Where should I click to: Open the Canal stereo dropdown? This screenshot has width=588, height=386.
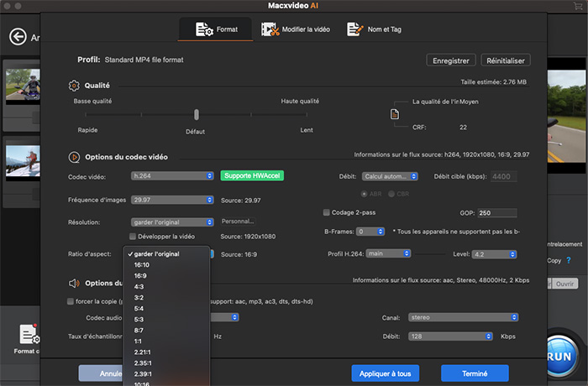coord(463,317)
